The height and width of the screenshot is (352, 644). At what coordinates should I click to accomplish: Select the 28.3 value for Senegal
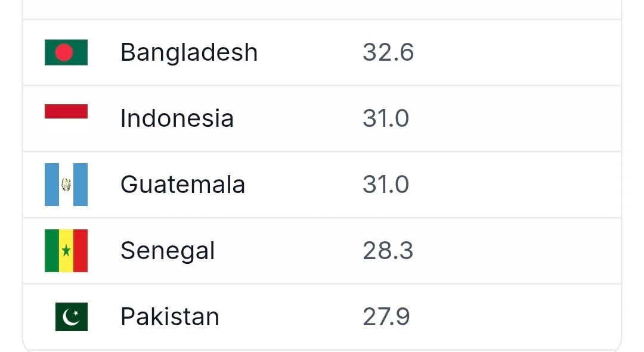click(388, 251)
